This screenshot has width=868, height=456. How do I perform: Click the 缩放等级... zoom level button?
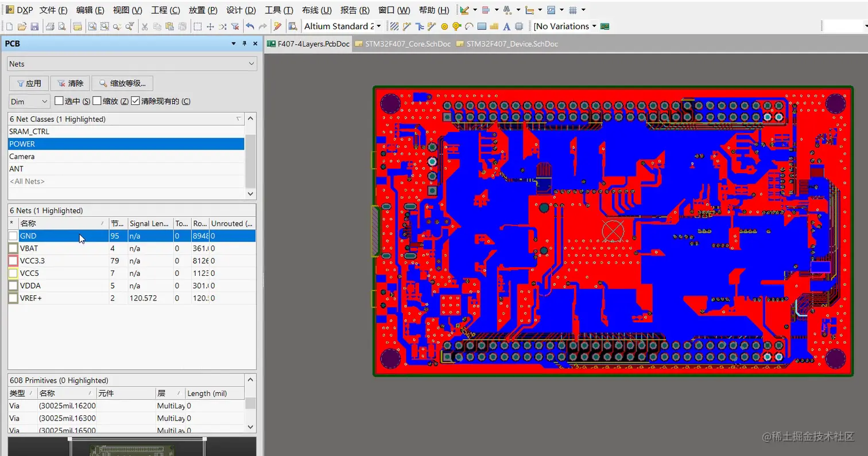(x=123, y=83)
